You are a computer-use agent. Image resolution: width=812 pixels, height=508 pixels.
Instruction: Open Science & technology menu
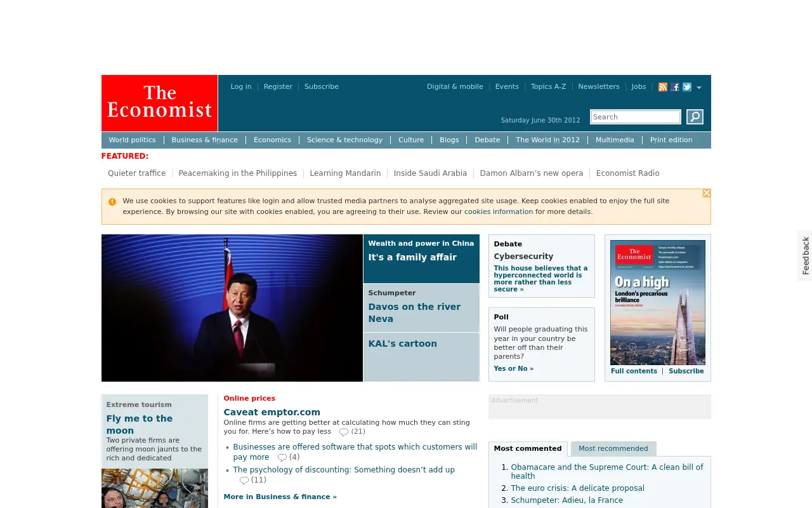click(344, 140)
